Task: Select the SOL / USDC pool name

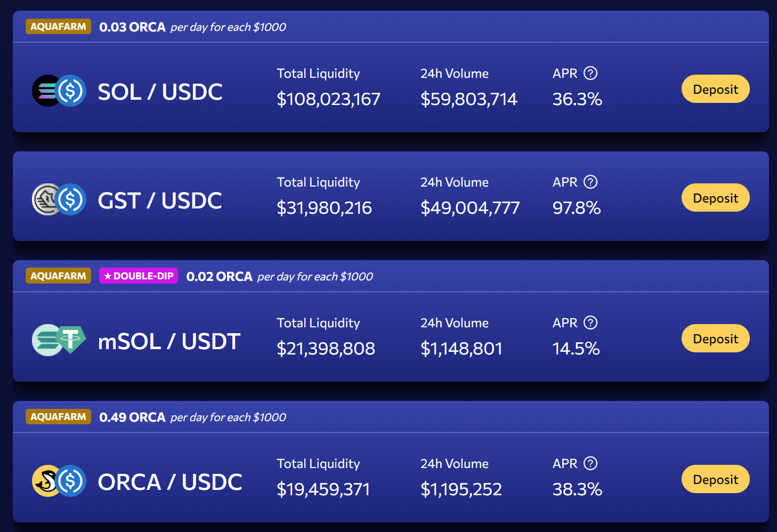Action: coord(160,92)
